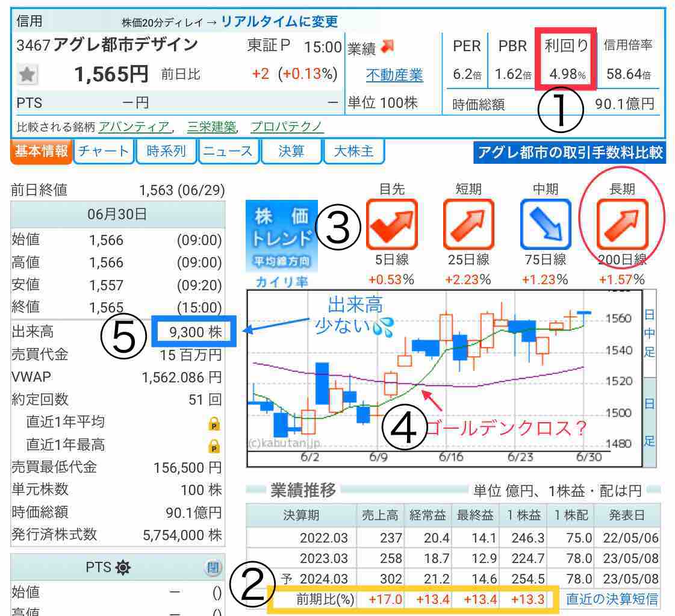
Task: Click the 2024.03 forecast row
Action: click(453, 579)
